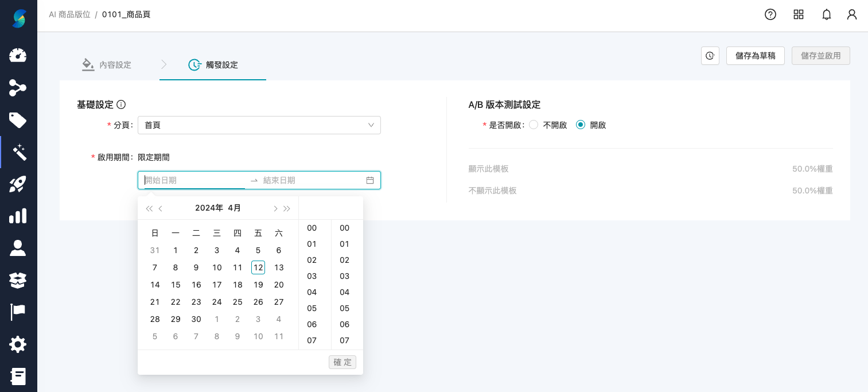The image size is (868, 392).
Task: Open the notifications bell
Action: coord(827,14)
